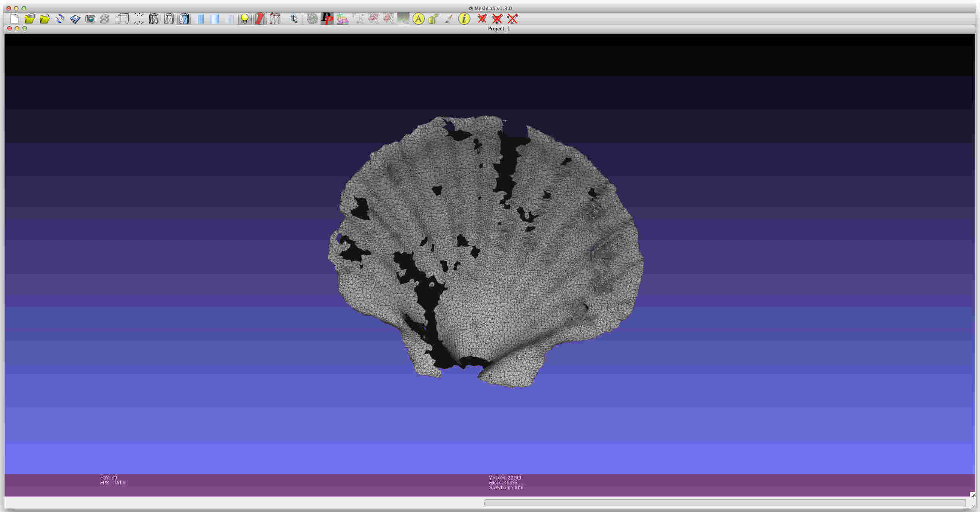Click the last red X delete icon
Screen dimensions: 980x512
pos(512,19)
